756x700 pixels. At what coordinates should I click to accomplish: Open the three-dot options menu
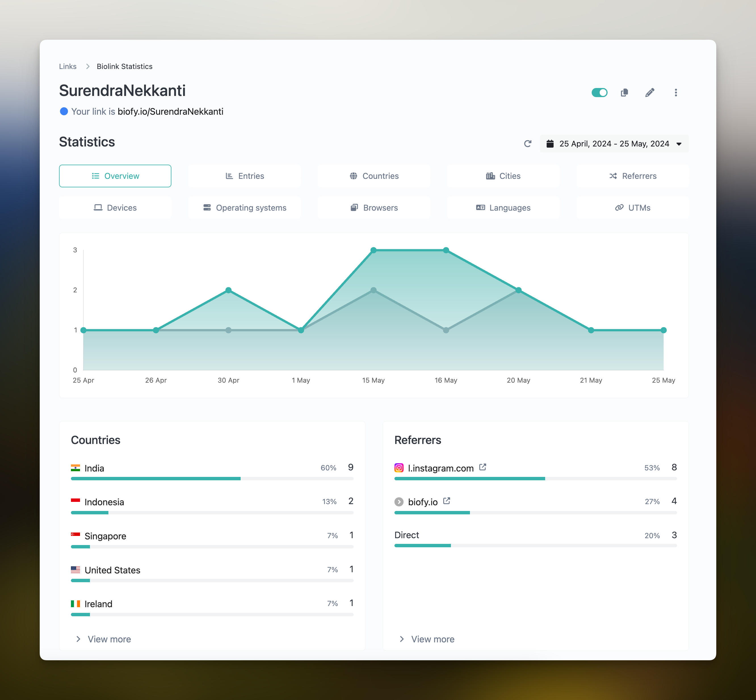coord(676,93)
